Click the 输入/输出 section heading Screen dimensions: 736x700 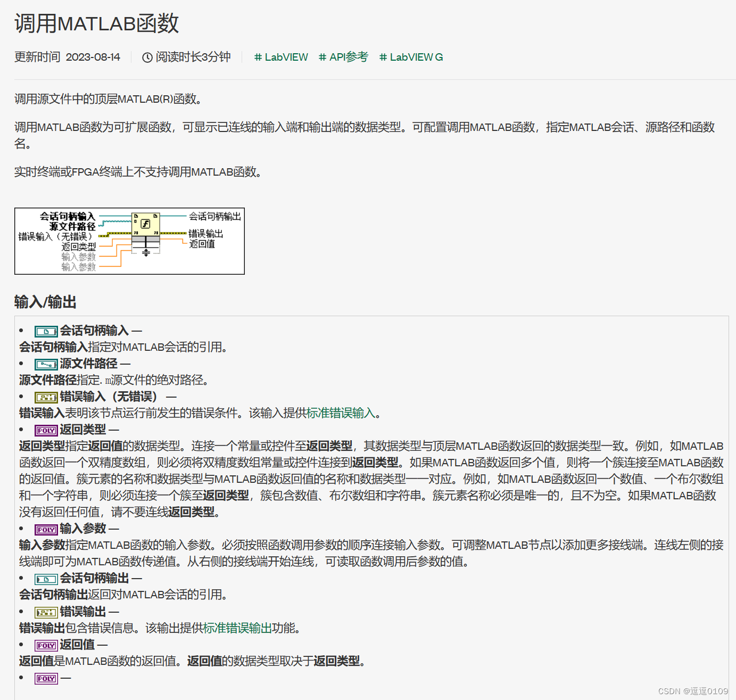tap(45, 302)
